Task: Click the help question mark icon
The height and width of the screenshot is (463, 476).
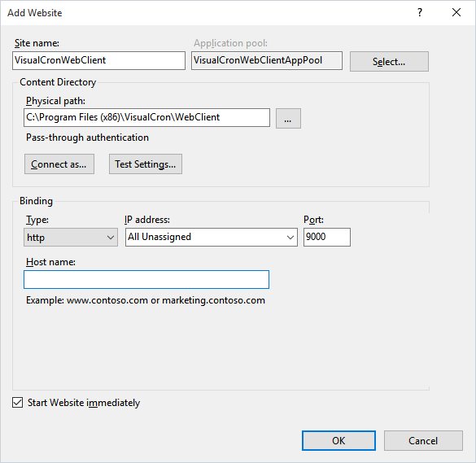Action: click(x=420, y=12)
